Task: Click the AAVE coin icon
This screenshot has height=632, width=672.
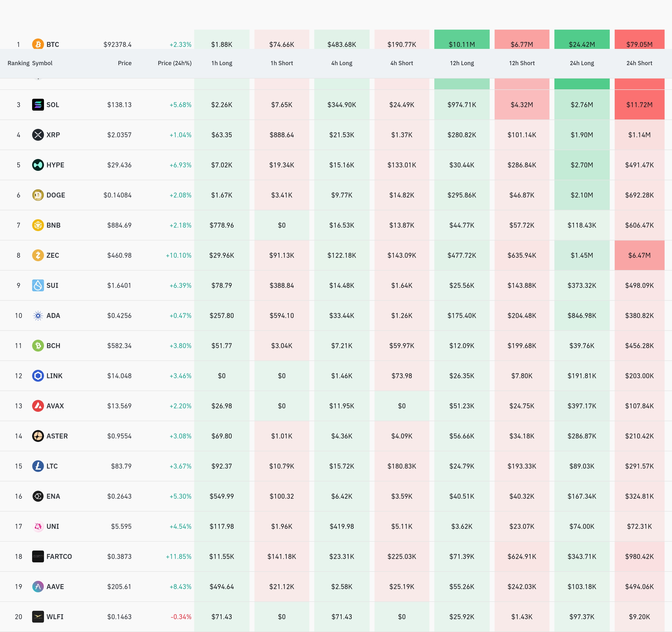Action: pos(38,586)
